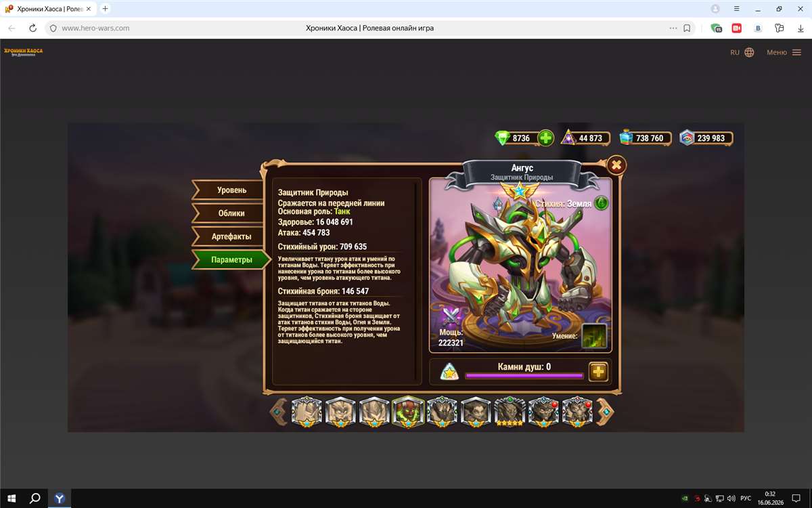This screenshot has height=508, width=812.
Task: Open the VK extension icon
Action: (758, 28)
